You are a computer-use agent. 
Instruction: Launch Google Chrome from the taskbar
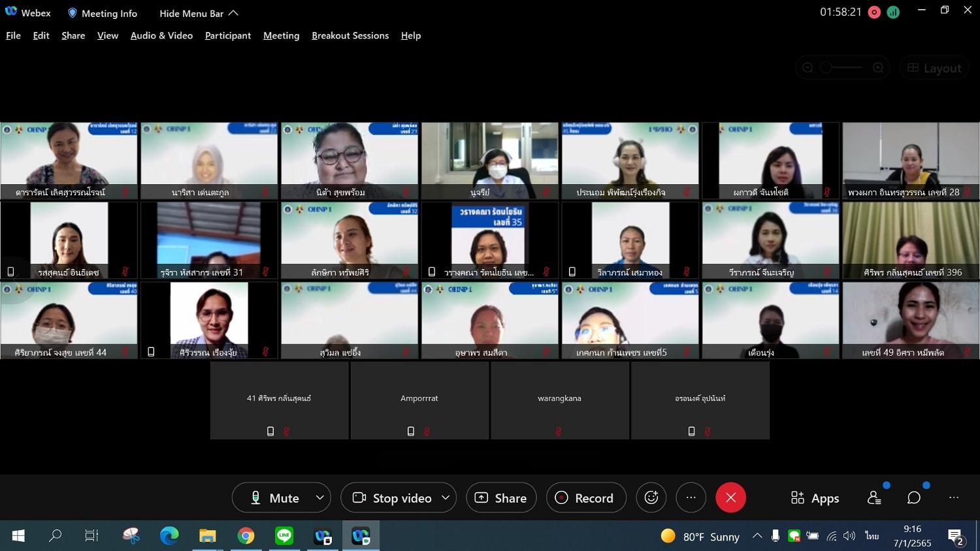246,536
